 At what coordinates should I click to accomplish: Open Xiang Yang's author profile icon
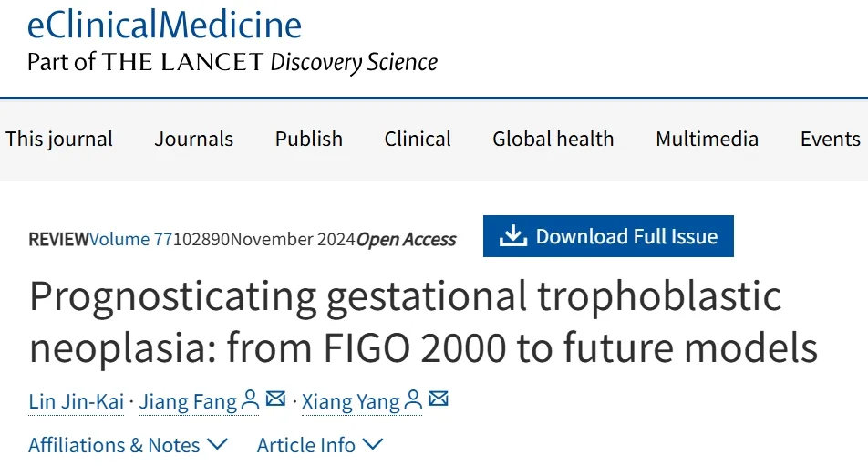[414, 400]
